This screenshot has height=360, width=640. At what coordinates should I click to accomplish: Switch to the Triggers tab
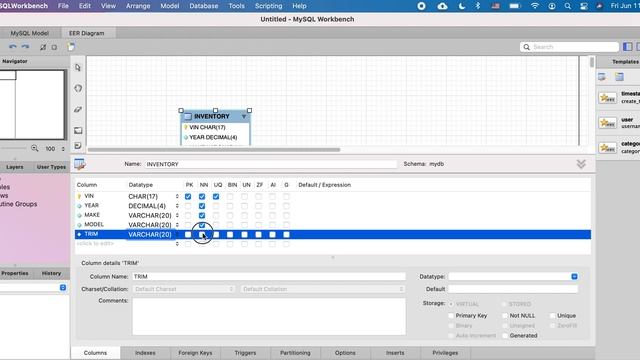click(x=245, y=353)
